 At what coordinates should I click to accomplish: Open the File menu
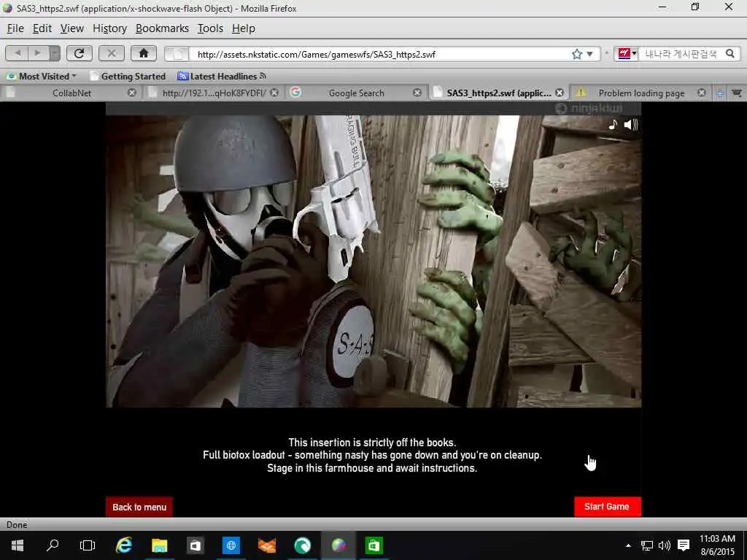click(x=15, y=28)
